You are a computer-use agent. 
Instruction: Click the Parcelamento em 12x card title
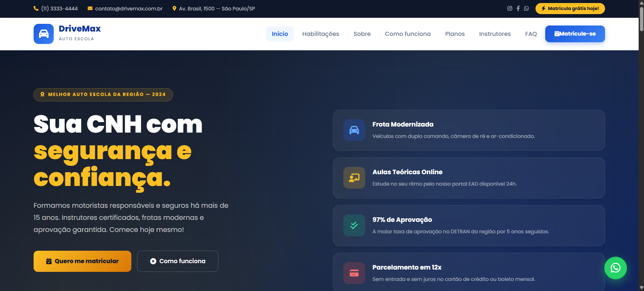point(407,267)
